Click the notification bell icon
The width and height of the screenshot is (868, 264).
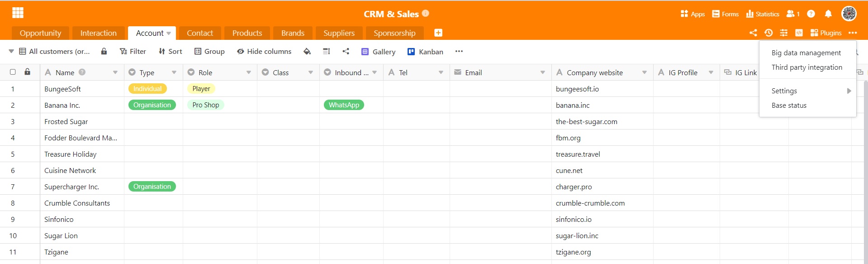point(828,14)
